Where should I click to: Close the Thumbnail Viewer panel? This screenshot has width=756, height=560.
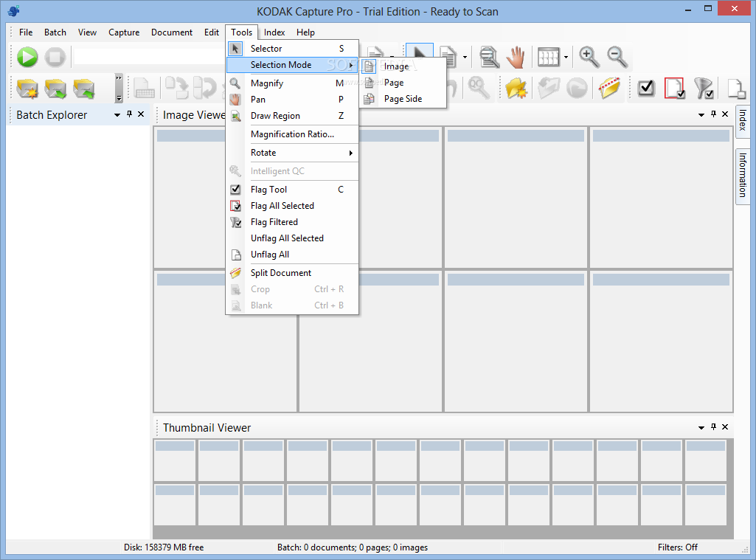coord(725,427)
